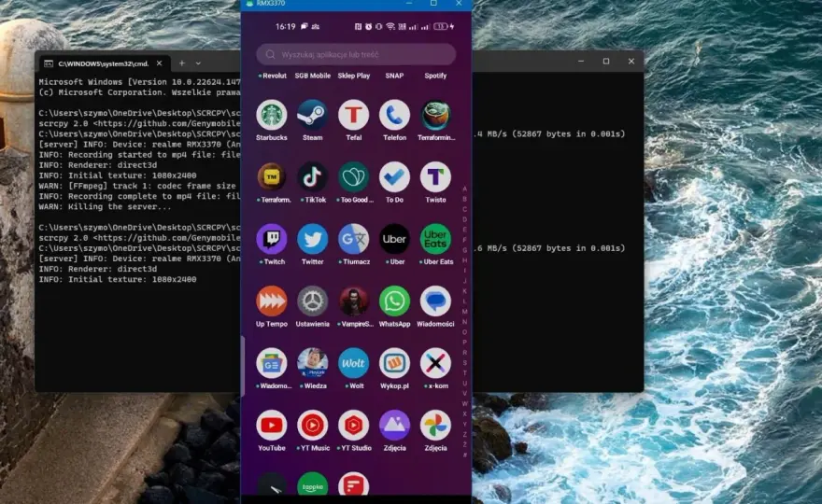The height and width of the screenshot is (504, 822).
Task: Minimize the RMX3370 scrcpy window
Action: pyautogui.click(x=409, y=3)
